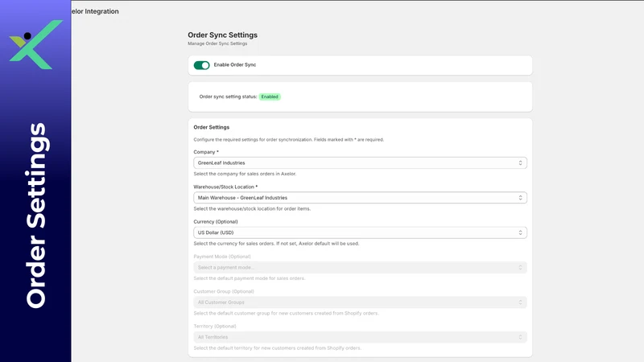644x362 pixels.
Task: Click the Warehouse/Stock Location field label
Action: tap(225, 187)
